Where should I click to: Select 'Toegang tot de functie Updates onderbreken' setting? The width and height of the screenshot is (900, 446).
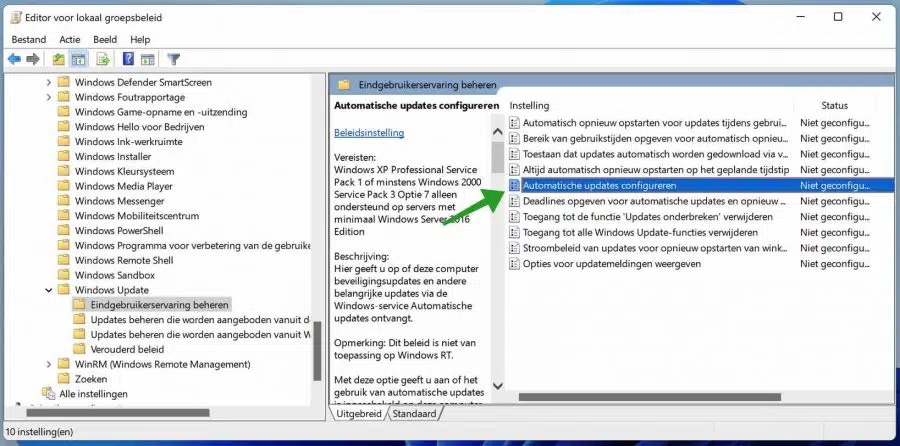647,217
